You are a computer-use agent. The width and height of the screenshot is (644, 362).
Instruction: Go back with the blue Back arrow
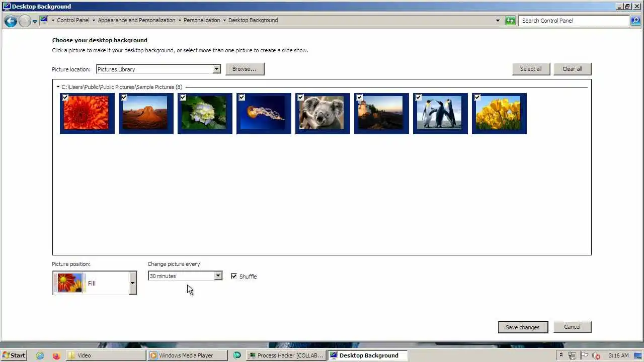tap(11, 21)
